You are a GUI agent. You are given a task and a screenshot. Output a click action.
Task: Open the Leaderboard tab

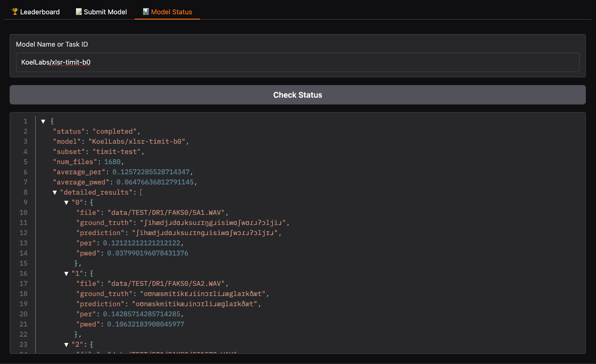[39, 12]
